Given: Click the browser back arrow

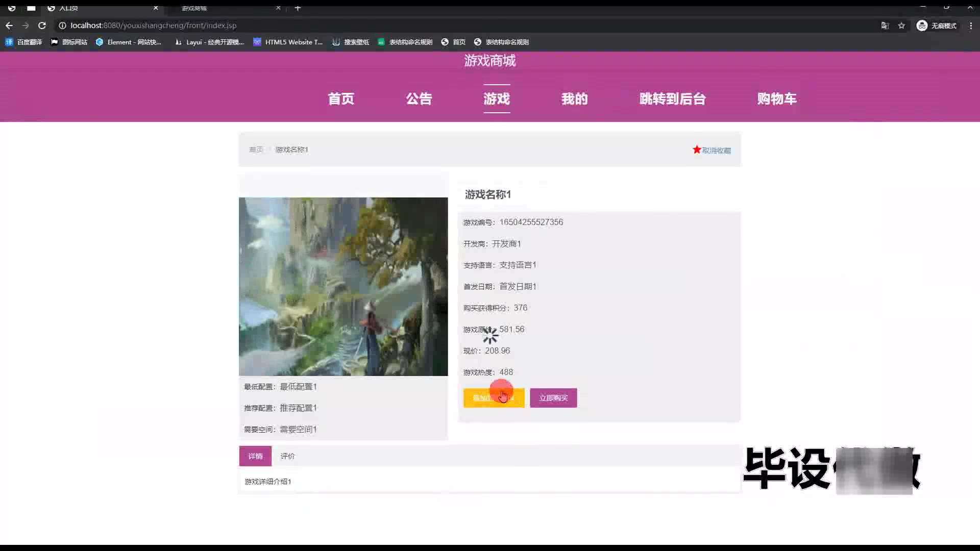Looking at the screenshot, I should (9, 26).
